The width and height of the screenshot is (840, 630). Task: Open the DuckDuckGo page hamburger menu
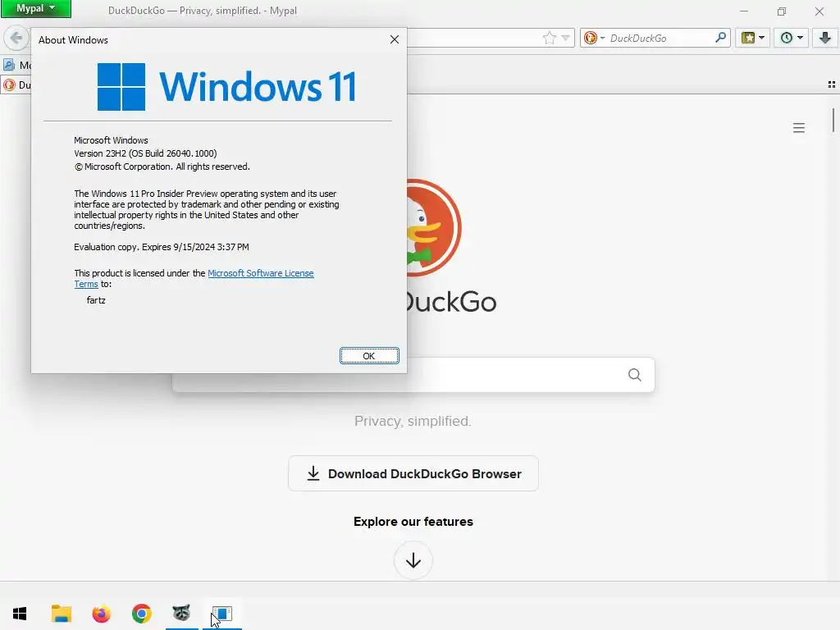pyautogui.click(x=799, y=127)
